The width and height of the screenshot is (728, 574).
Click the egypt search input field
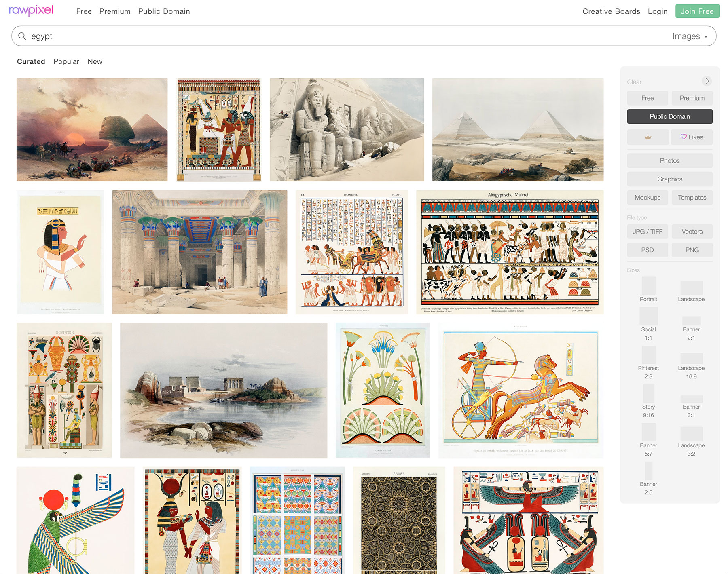point(324,36)
